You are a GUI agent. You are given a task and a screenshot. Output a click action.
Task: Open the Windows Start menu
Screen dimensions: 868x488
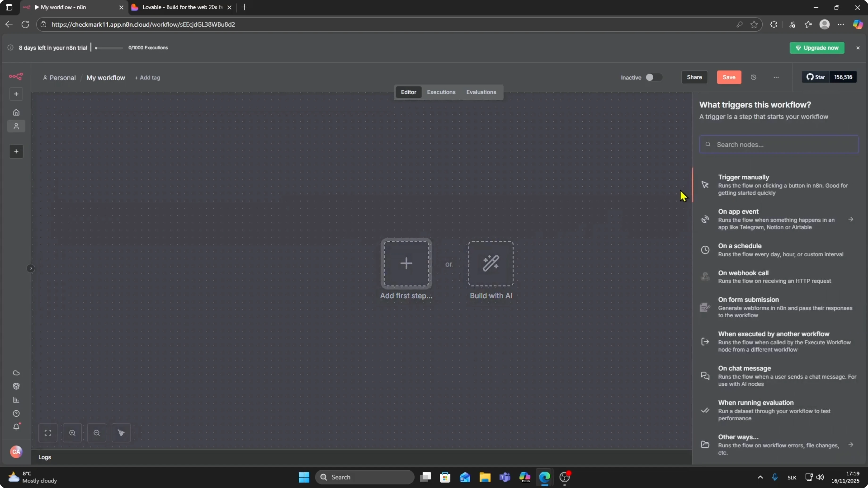tap(304, 477)
